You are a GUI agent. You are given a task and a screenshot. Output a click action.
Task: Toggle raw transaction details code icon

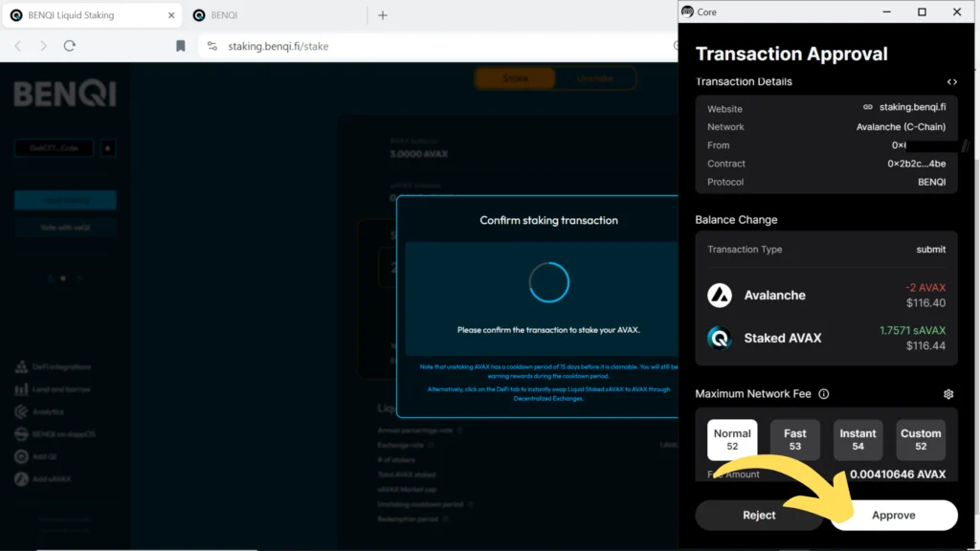pyautogui.click(x=951, y=82)
